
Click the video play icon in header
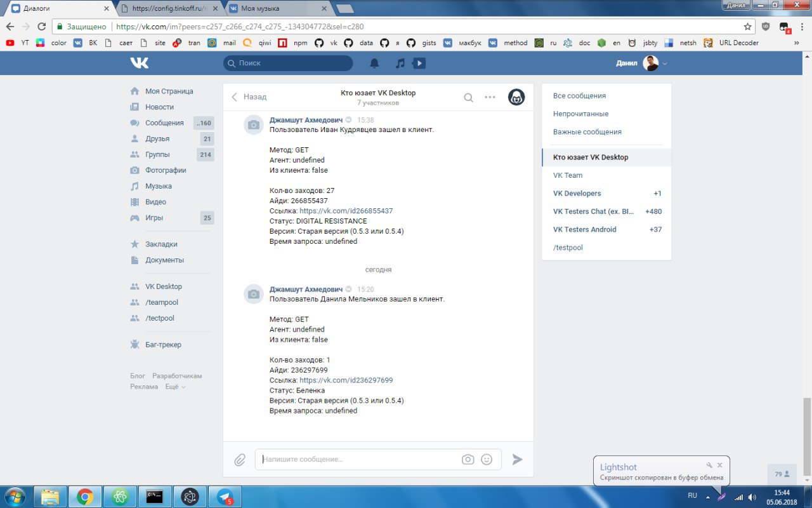(419, 63)
